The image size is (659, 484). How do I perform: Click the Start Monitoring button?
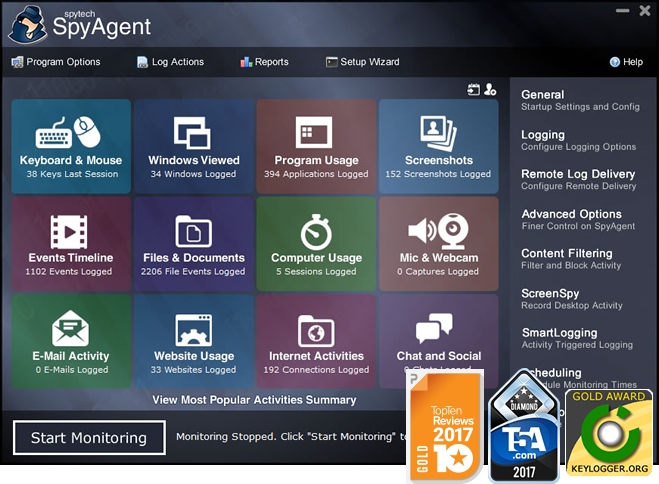[89, 438]
